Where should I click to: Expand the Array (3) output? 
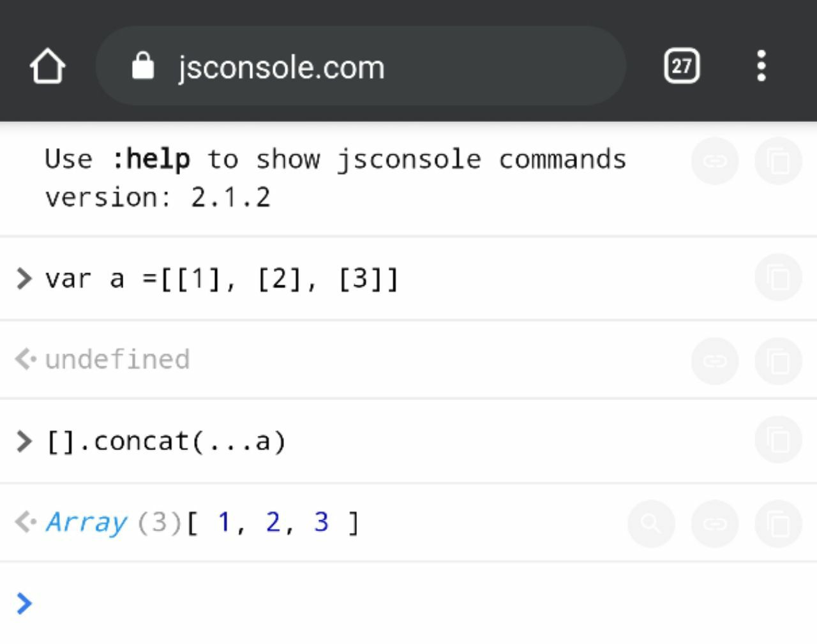[87, 522]
